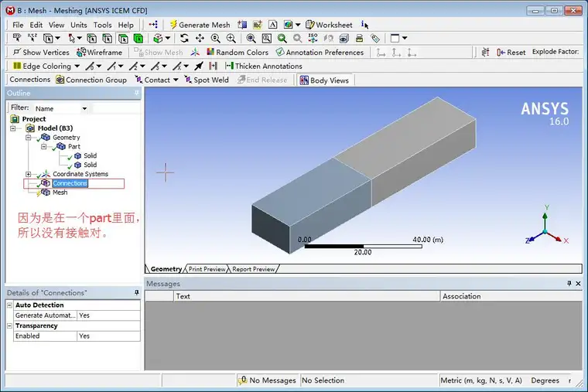Click the help cursor icon after Worksheet
Viewport: 588px width, 392px height.
[x=365, y=25]
